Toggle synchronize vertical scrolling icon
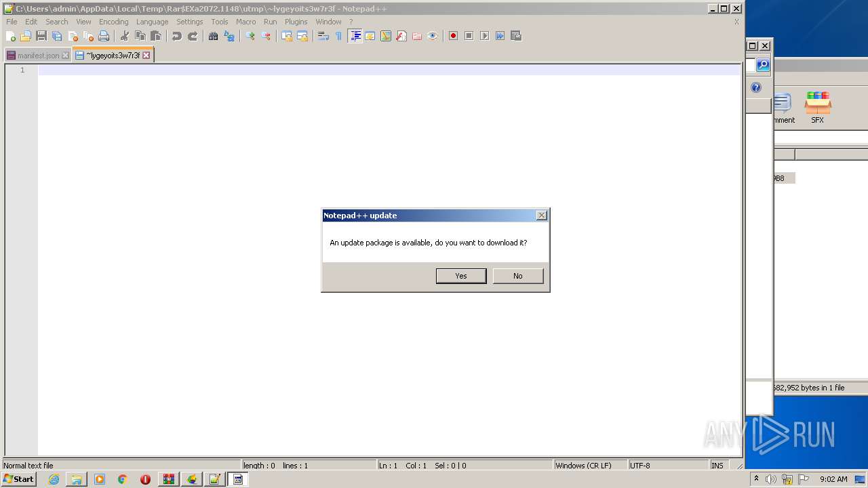The image size is (868, 488). (287, 36)
